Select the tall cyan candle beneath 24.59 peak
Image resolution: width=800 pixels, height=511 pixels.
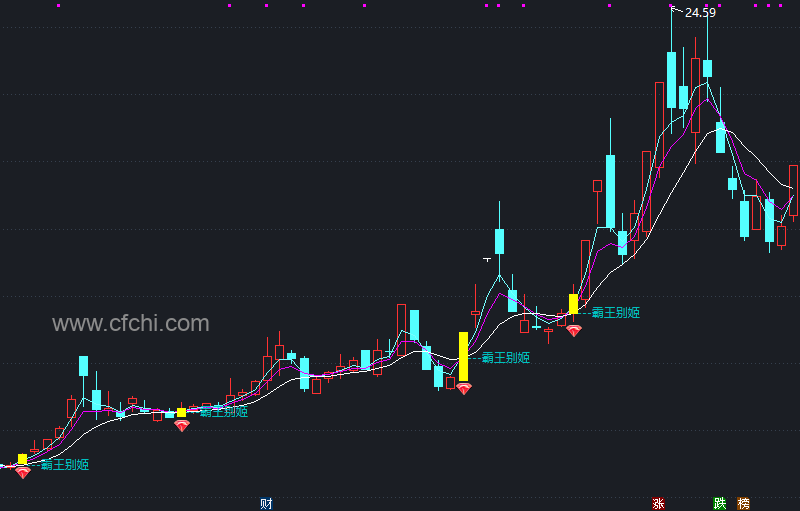click(x=671, y=80)
